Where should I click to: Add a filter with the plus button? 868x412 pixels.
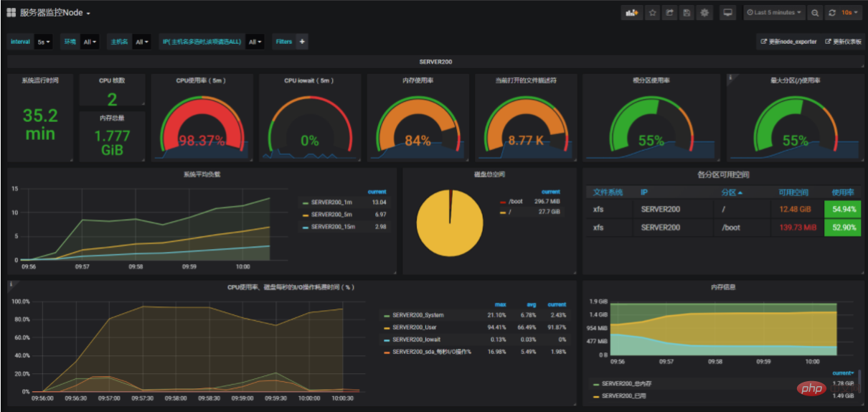click(302, 42)
